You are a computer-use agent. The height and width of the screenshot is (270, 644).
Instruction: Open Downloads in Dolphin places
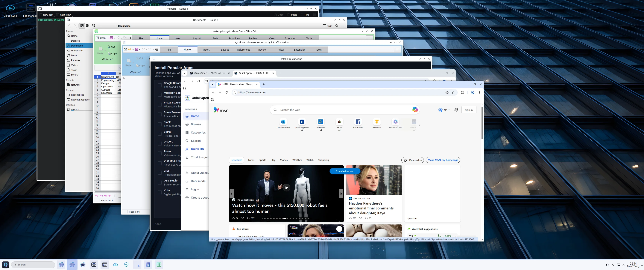point(77,50)
